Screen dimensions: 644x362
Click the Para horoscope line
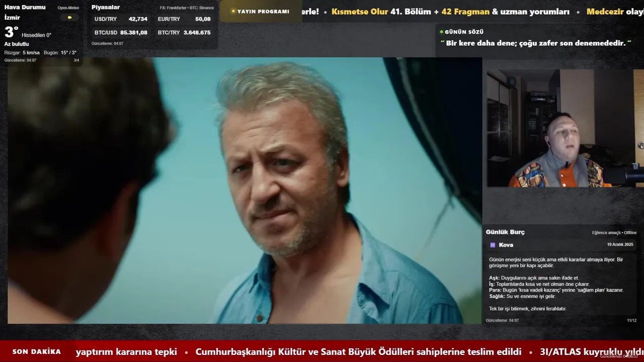point(556,290)
